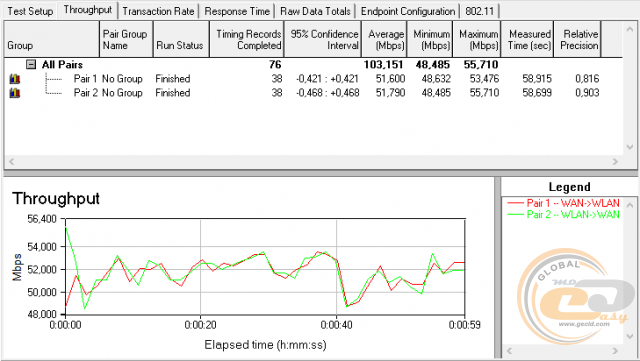Click the Elapsed time axis label
The image size is (640, 361).
265,345
